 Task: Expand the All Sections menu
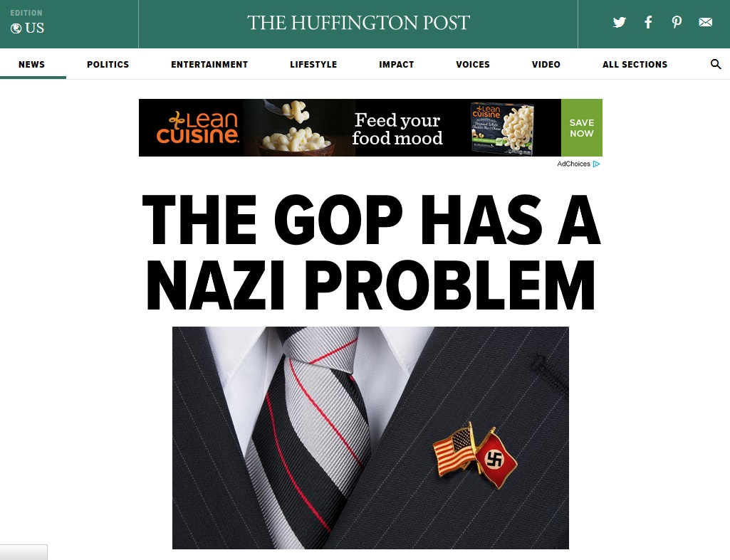(x=635, y=64)
